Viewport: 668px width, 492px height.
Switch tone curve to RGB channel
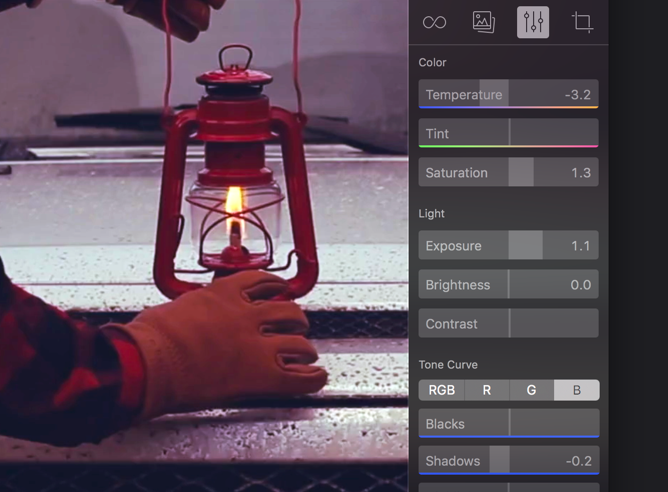point(441,390)
